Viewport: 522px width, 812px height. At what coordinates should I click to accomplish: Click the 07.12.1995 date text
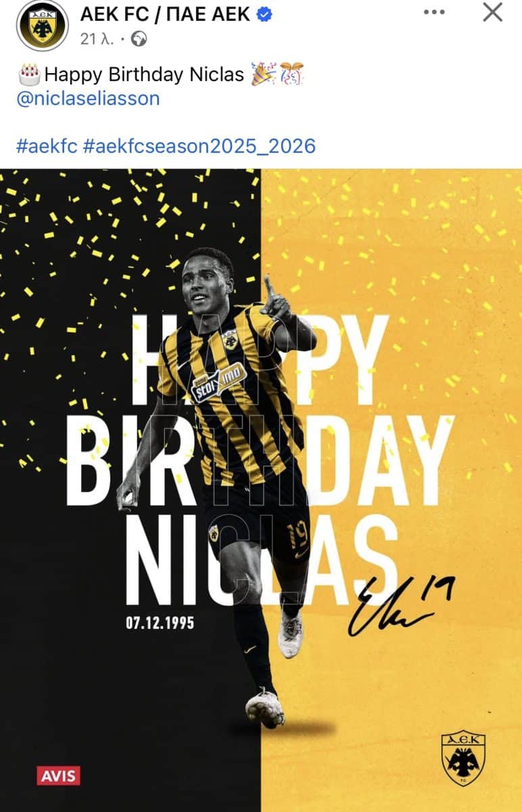pos(160,622)
